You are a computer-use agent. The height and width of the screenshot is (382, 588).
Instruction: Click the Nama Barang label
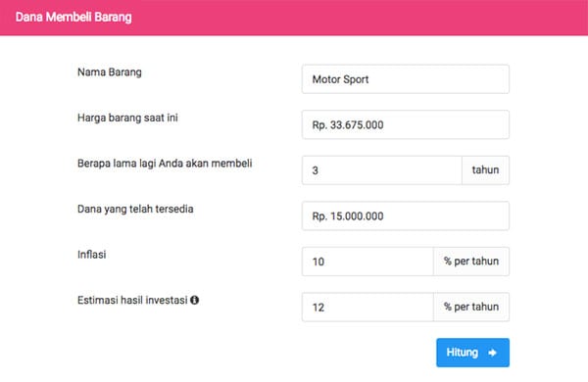110,72
